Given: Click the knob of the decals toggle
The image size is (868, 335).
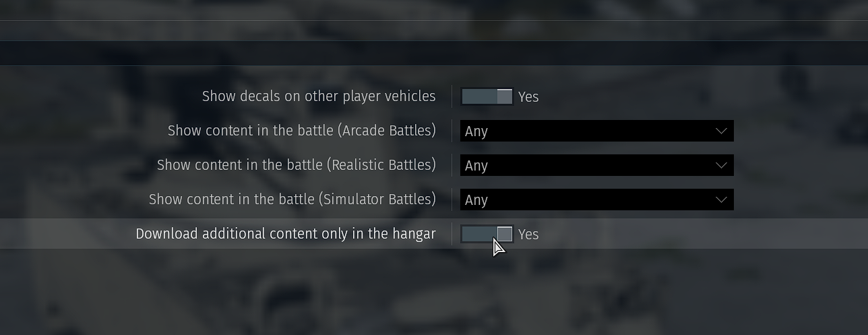Looking at the screenshot, I should (x=504, y=96).
